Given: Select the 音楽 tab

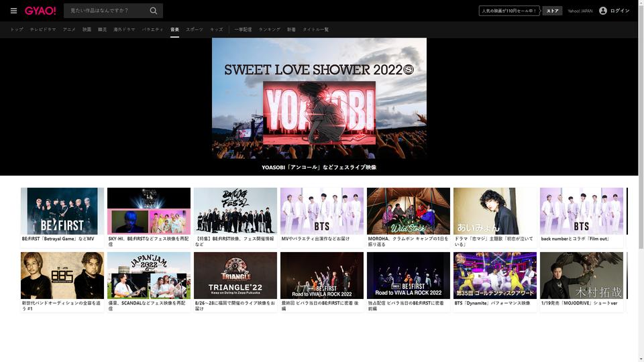Looking at the screenshot, I should (x=174, y=29).
